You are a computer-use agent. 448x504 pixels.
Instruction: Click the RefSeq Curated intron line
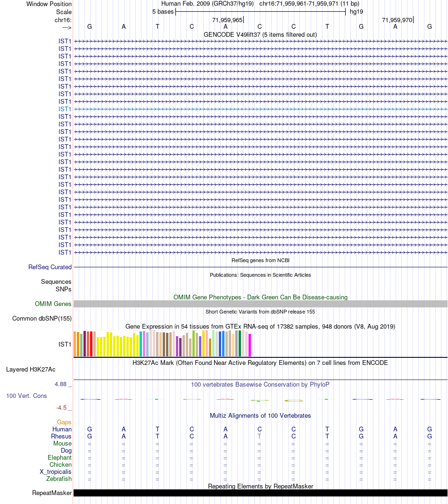pos(260,267)
